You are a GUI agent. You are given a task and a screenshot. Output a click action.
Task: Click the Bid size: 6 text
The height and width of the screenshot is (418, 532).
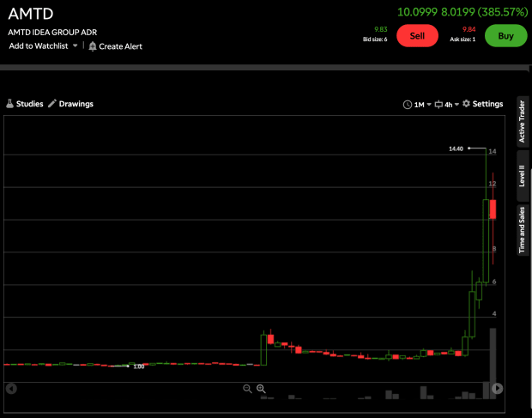(x=375, y=39)
